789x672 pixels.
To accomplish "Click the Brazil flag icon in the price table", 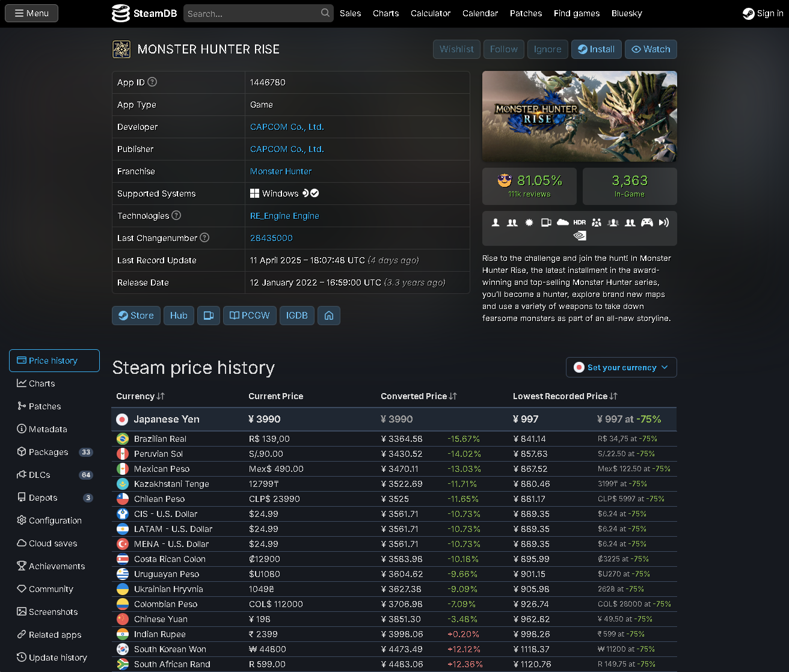I will coord(123,439).
